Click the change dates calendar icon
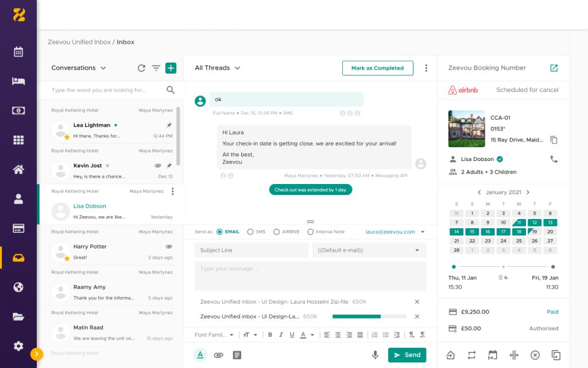This screenshot has height=368, width=588. (x=493, y=355)
